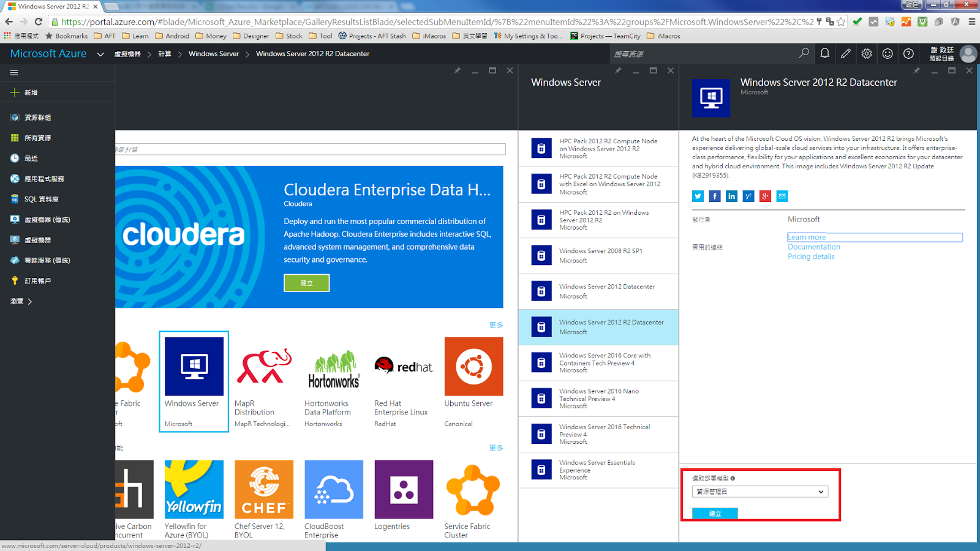Screen dimensions: 980x551
Task: Share via email envelope icon
Action: pos(782,196)
